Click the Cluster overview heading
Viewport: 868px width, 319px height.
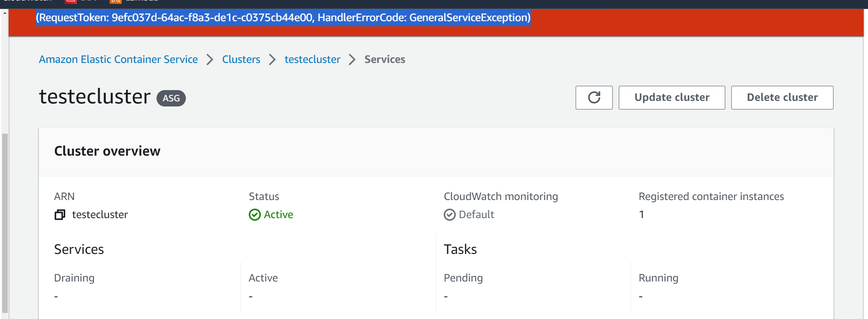[x=107, y=151]
